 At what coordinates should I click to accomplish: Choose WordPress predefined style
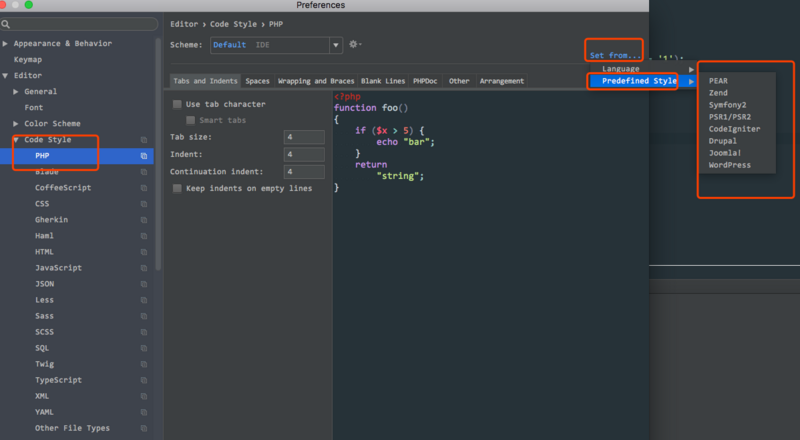tap(730, 165)
